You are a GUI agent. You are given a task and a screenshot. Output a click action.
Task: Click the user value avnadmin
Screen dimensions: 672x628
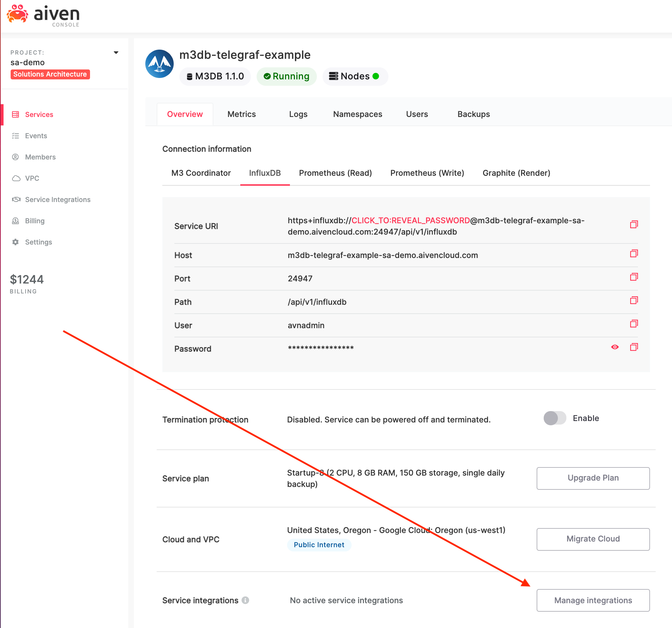click(x=306, y=325)
